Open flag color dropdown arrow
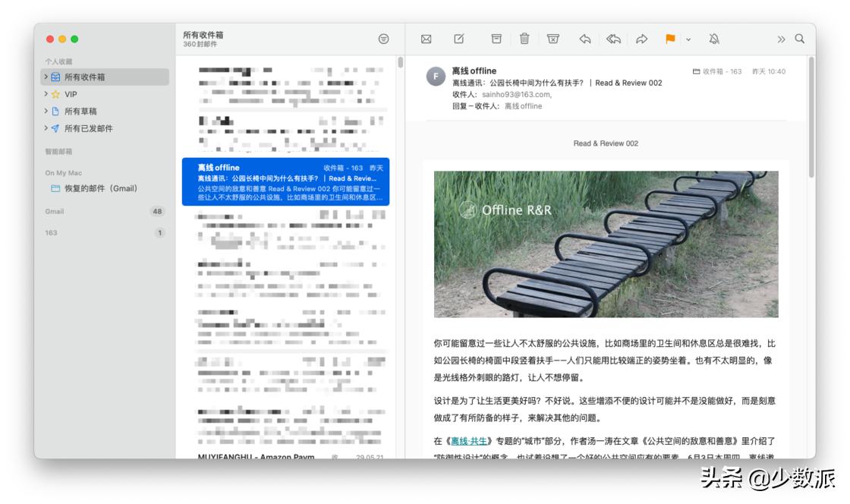Screen dimensions: 850x504 click(x=688, y=39)
